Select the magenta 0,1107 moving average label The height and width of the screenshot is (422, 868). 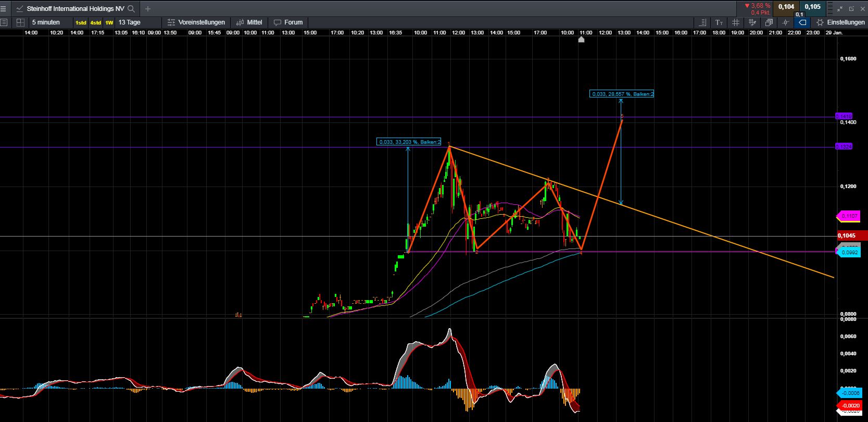pos(849,216)
